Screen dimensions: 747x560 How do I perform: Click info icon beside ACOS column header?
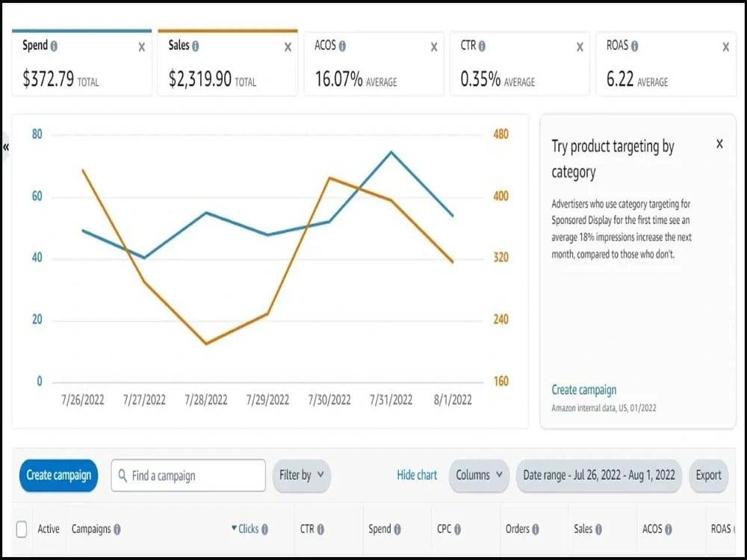[669, 529]
